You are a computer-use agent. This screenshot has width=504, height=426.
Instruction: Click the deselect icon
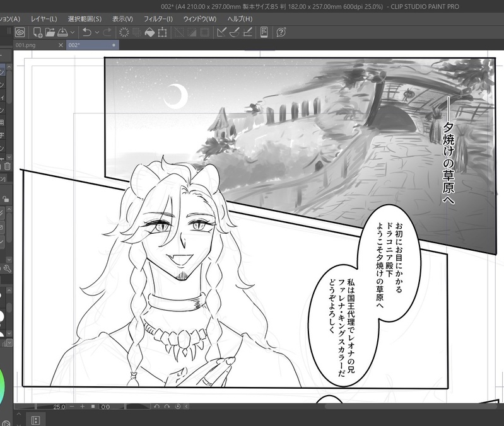click(179, 32)
